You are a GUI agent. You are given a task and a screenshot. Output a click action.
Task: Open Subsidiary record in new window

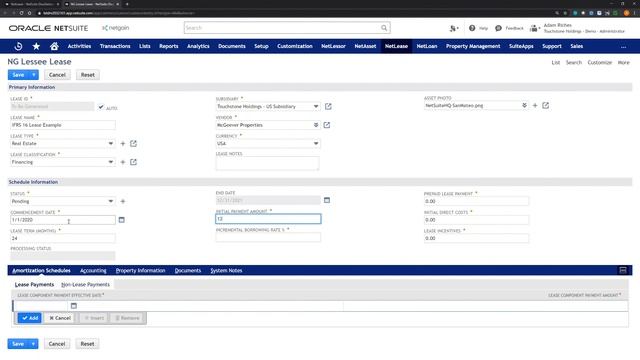point(328,107)
